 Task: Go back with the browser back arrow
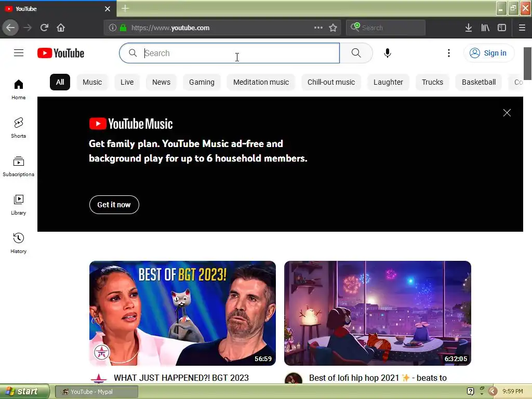(x=10, y=28)
